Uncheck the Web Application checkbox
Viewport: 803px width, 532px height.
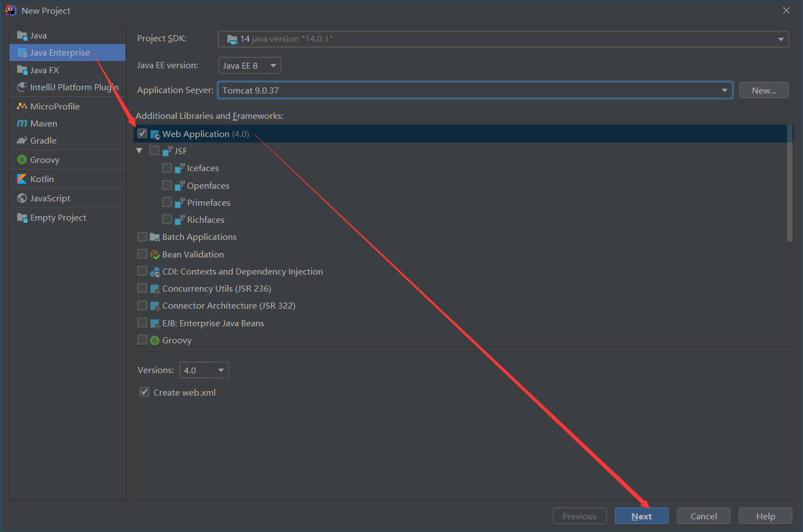click(143, 134)
